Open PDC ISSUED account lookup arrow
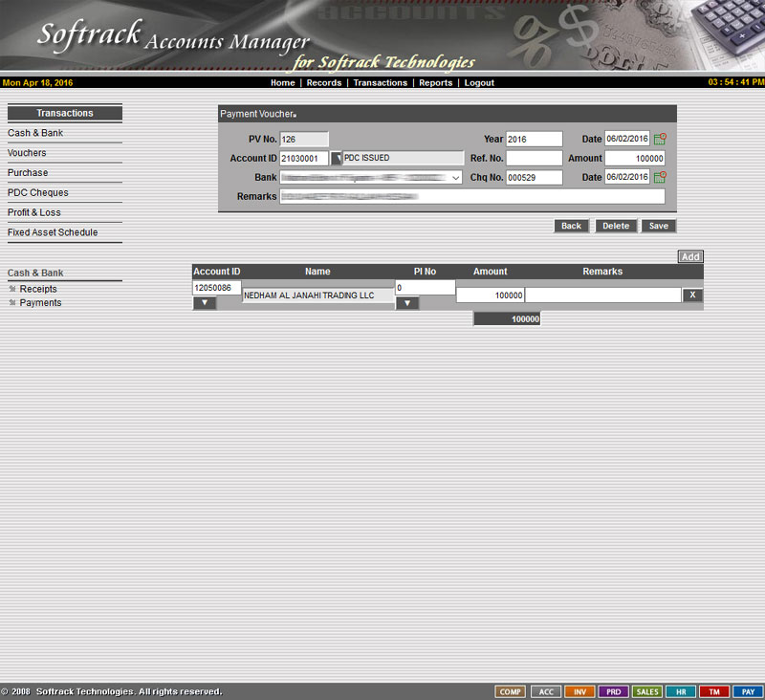This screenshot has width=765, height=700. coord(336,159)
